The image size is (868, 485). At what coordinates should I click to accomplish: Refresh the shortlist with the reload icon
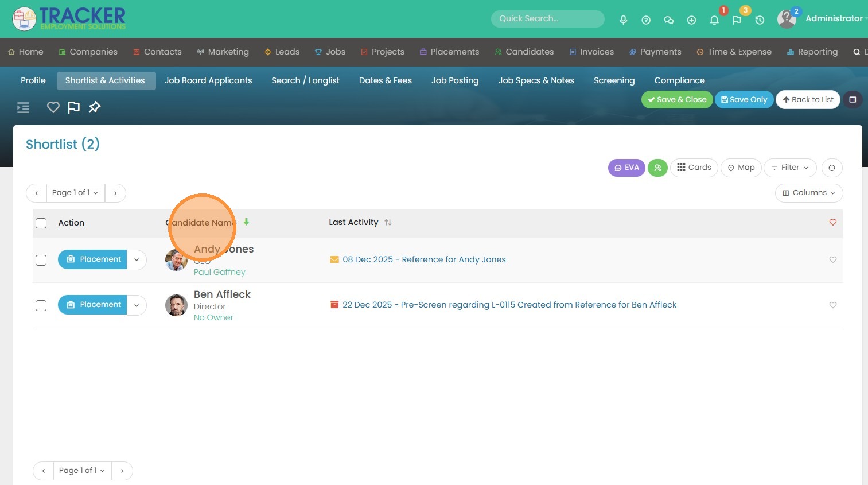coord(832,168)
